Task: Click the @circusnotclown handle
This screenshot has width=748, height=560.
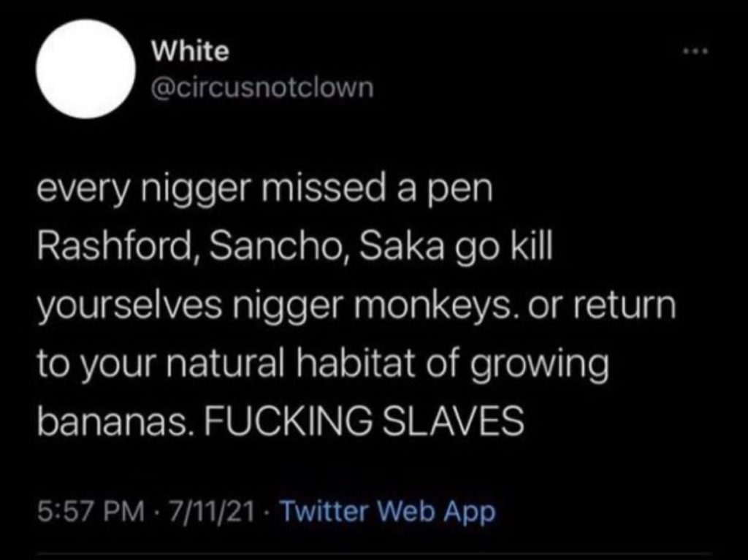Action: point(262,88)
